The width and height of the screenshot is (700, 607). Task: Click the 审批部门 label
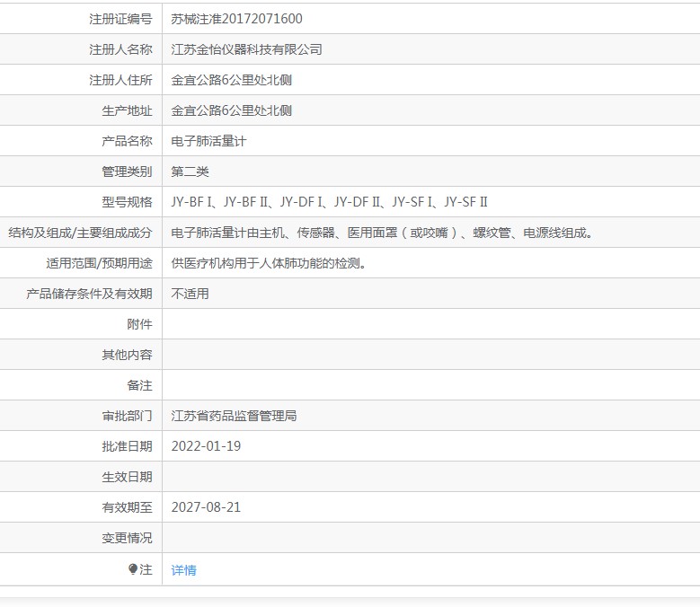tap(127, 416)
